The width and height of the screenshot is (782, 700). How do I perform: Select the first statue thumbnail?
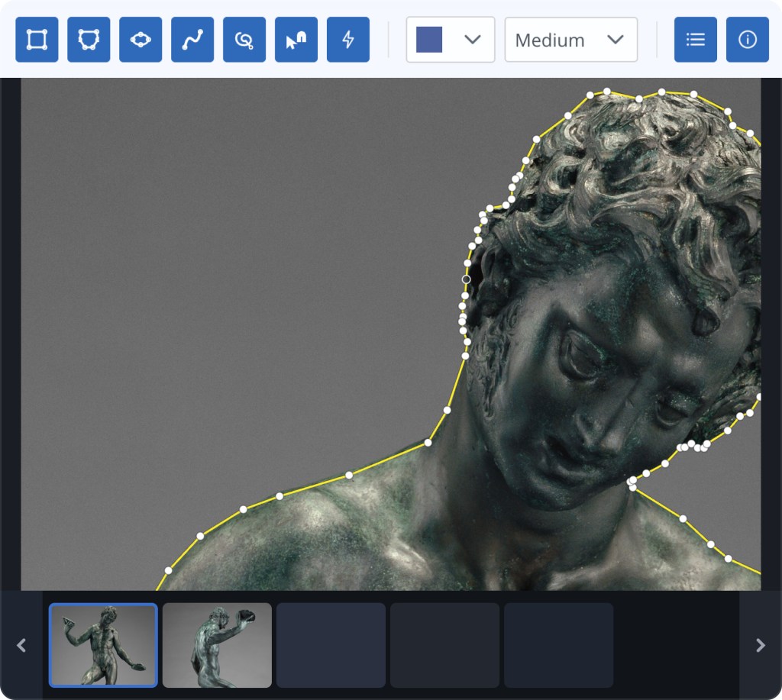click(x=103, y=645)
